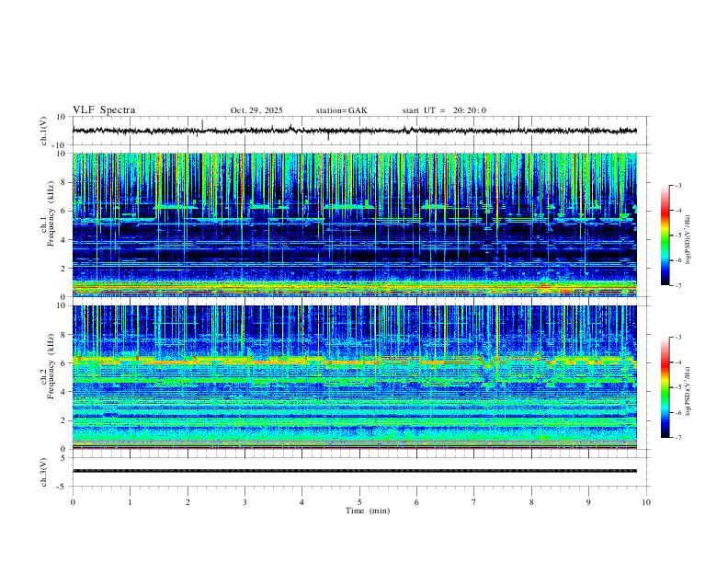Image resolution: width=728 pixels, height=563 pixels.
Task: Click the ch.3 voltage trace band
Action: click(x=354, y=471)
